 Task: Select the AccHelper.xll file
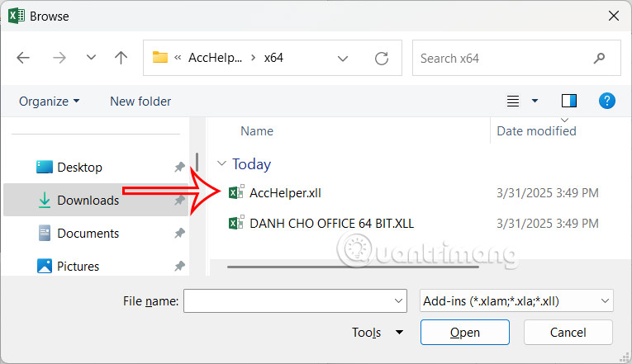[285, 193]
